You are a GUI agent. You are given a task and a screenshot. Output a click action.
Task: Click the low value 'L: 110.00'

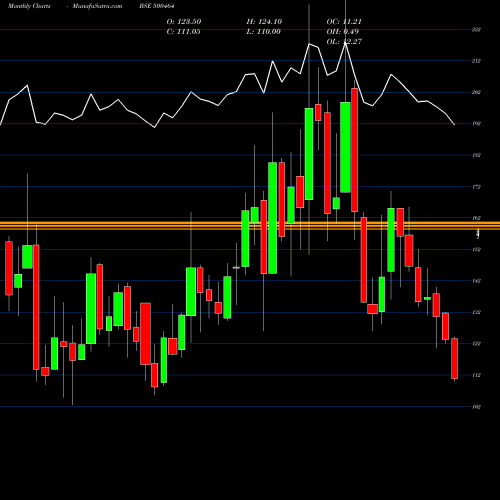263,32
